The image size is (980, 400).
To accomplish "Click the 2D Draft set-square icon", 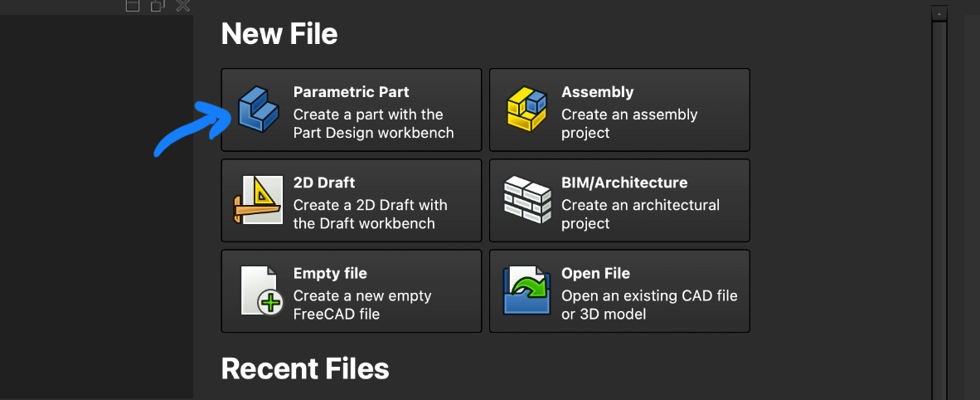I will [x=258, y=202].
